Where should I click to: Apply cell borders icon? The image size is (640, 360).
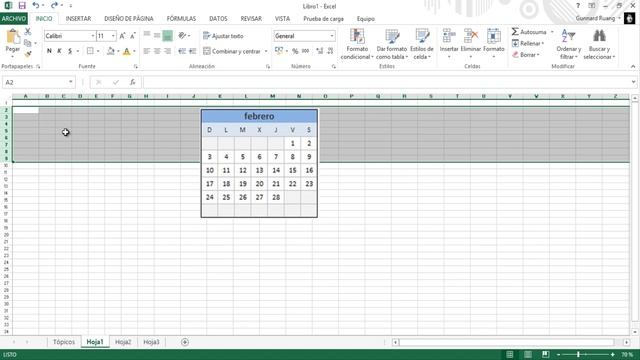(x=90, y=51)
